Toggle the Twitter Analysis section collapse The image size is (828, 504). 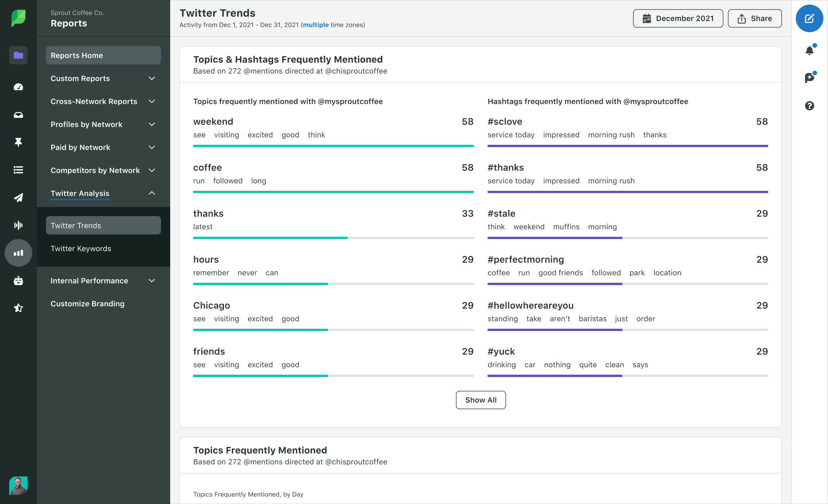pos(153,193)
